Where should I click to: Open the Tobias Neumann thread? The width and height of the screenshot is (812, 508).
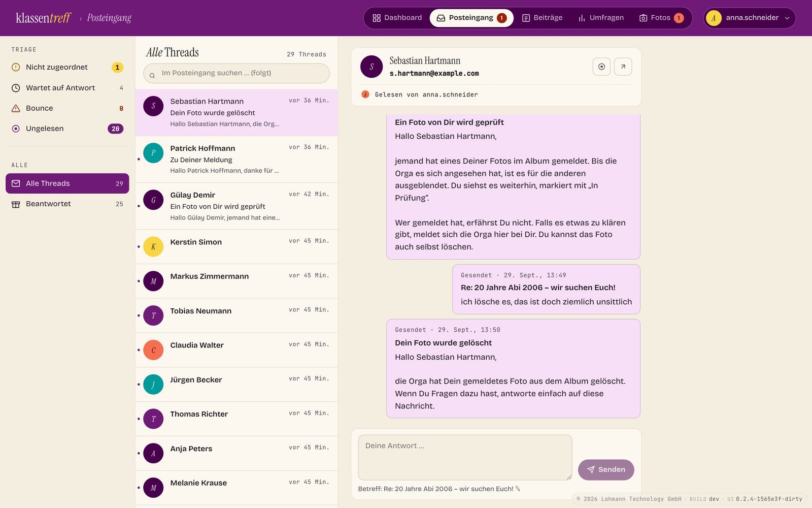pos(236,315)
